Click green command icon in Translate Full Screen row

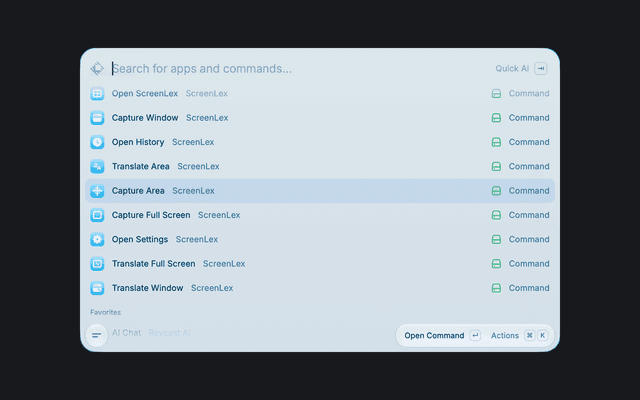(496, 264)
